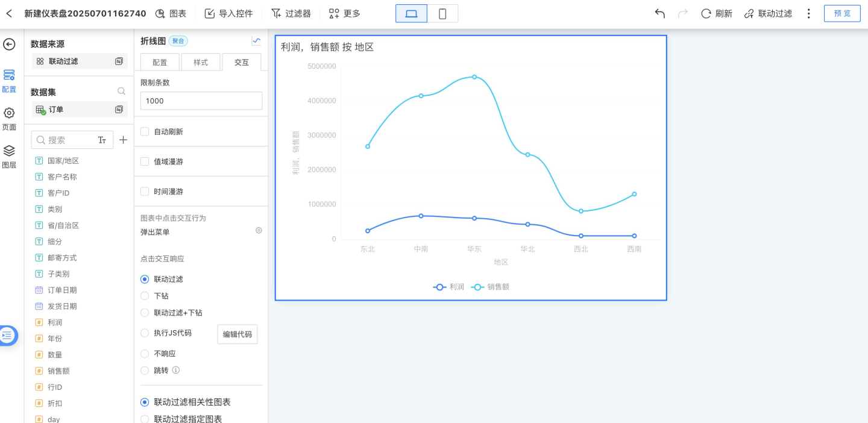
Task: Open the 图层 layers sidebar icon
Action: point(9,156)
